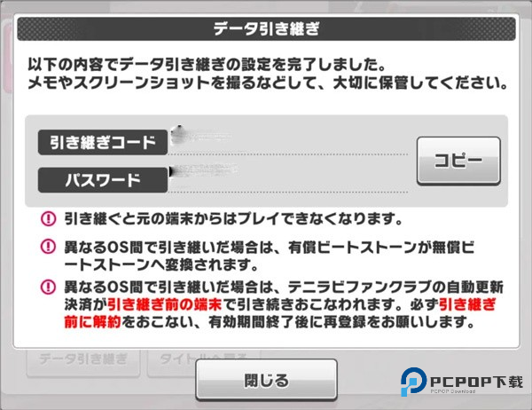Click the first warning exclamation icon
532x410 pixels.
tap(48, 218)
